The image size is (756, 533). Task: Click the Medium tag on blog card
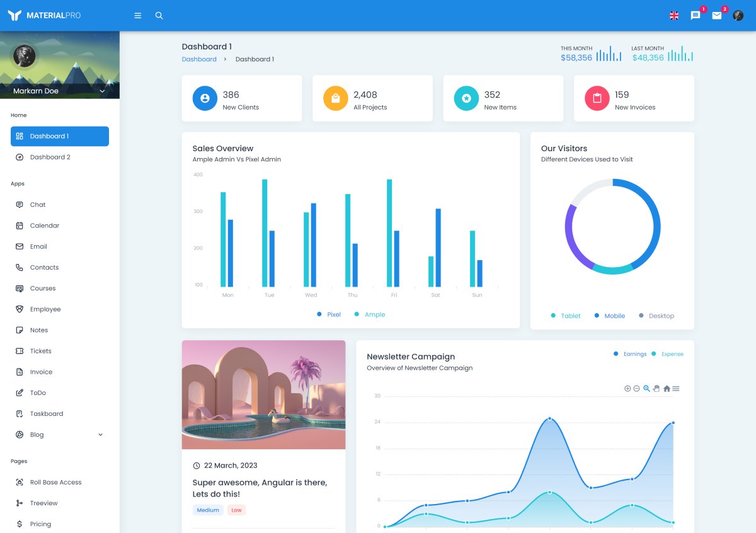coord(208,510)
